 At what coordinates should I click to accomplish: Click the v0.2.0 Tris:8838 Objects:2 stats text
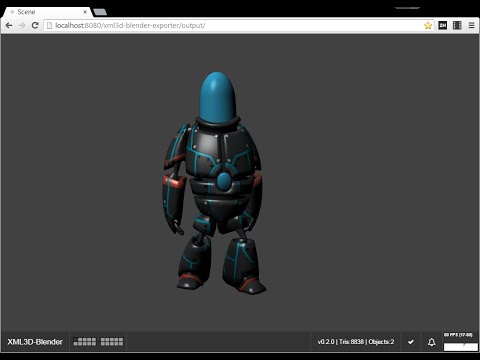click(x=356, y=342)
